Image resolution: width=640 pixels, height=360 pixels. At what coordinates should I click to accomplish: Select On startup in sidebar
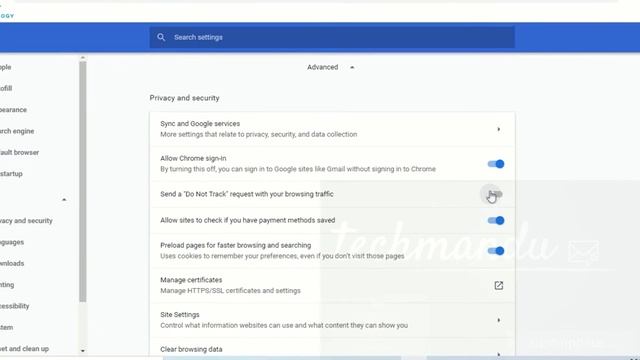11,173
